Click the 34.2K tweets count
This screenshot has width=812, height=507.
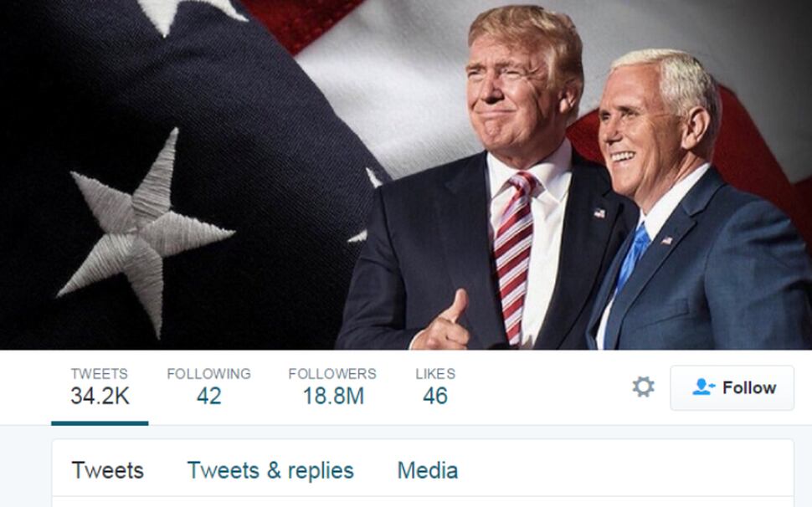point(100,397)
